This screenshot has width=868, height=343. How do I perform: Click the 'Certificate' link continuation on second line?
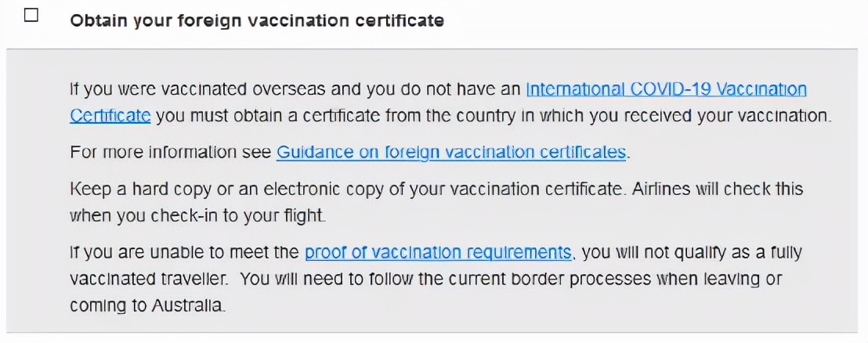110,116
